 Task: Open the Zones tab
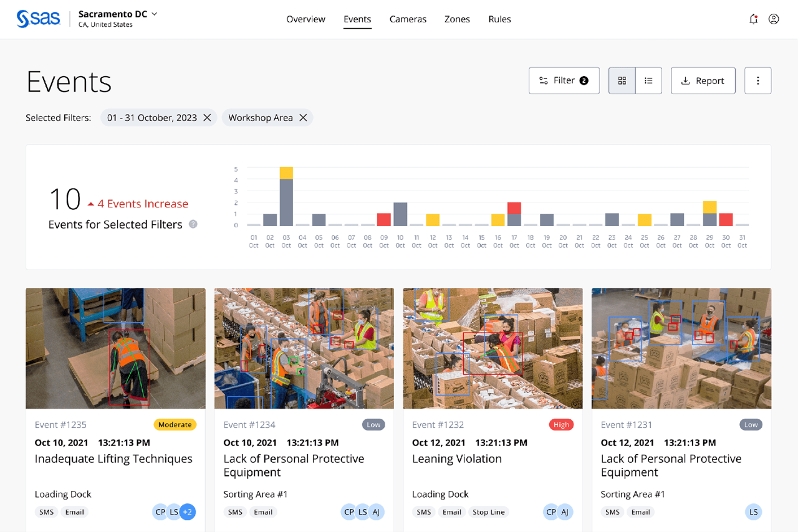(457, 19)
